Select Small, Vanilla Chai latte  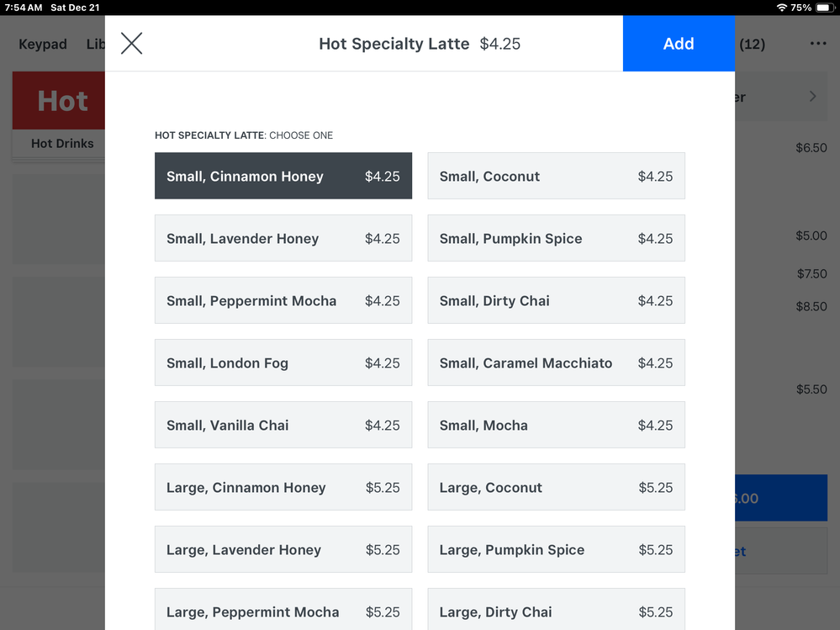(x=283, y=425)
